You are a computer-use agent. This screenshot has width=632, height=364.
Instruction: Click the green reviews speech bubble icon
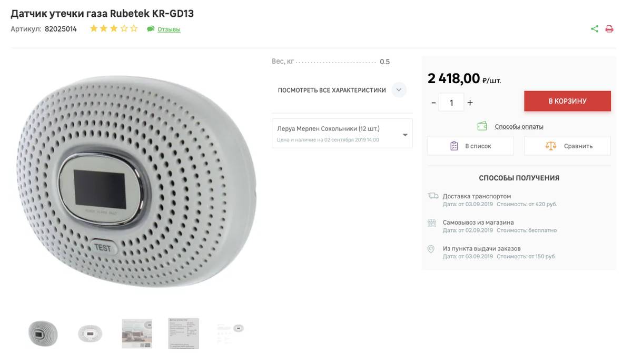151,29
